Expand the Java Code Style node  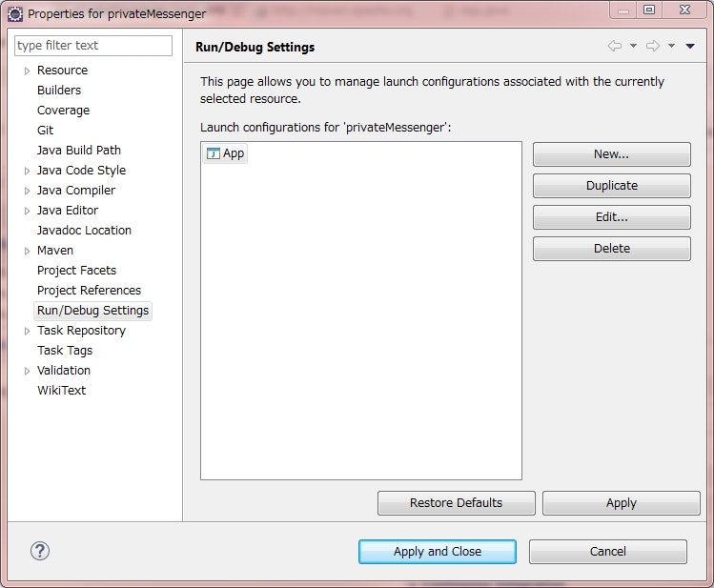(x=27, y=171)
